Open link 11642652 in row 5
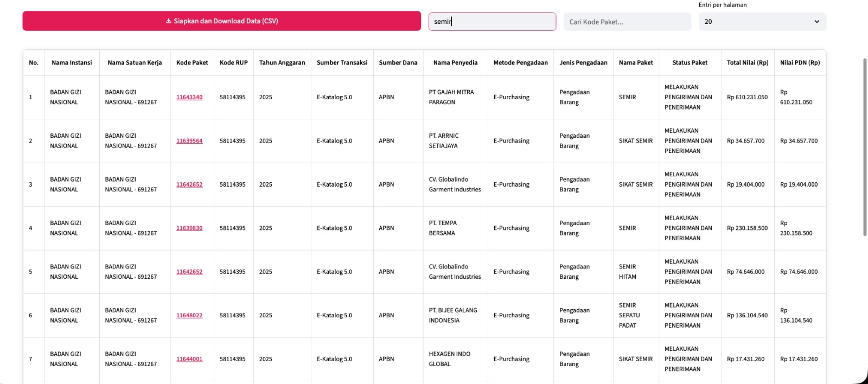The width and height of the screenshot is (868, 384). 189,272
